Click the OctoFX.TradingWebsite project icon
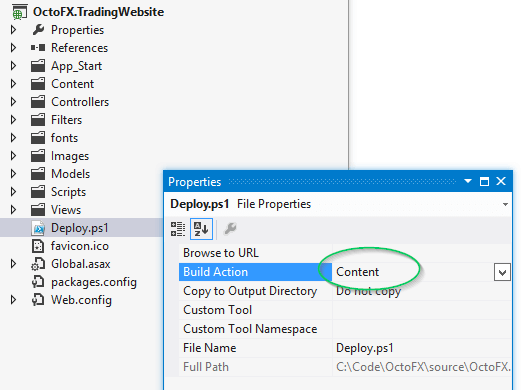The height and width of the screenshot is (390, 522). pos(20,12)
